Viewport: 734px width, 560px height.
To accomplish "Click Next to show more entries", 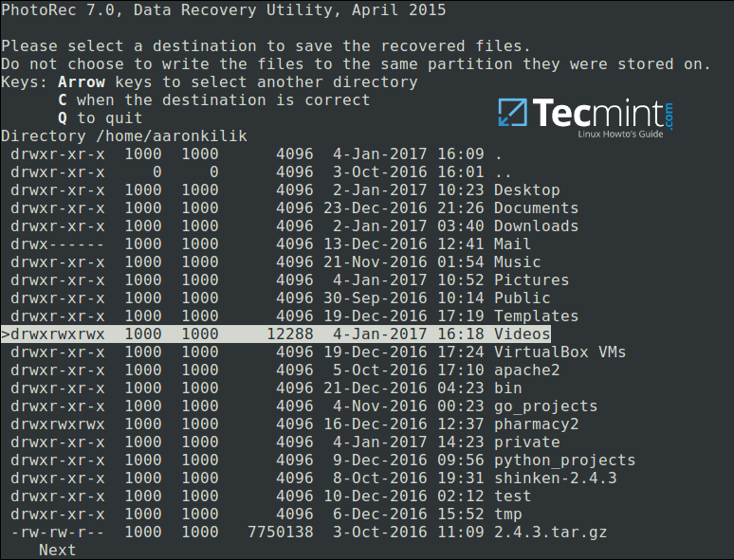I will point(57,551).
